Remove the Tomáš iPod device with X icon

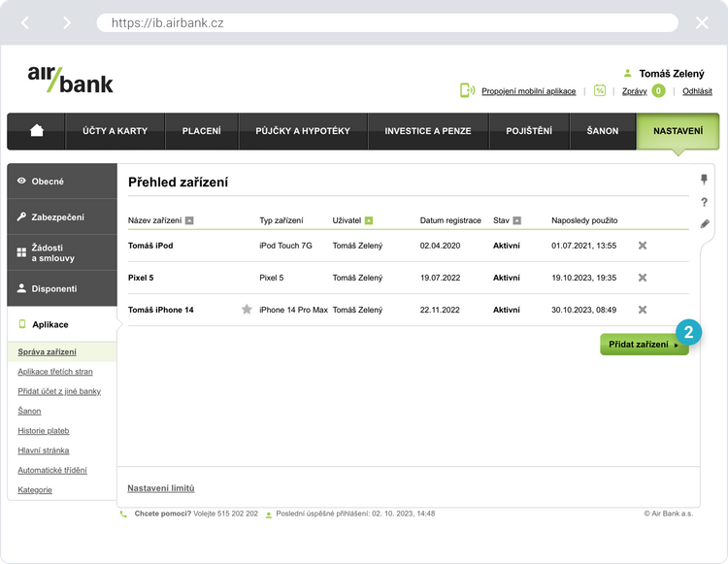click(x=643, y=246)
